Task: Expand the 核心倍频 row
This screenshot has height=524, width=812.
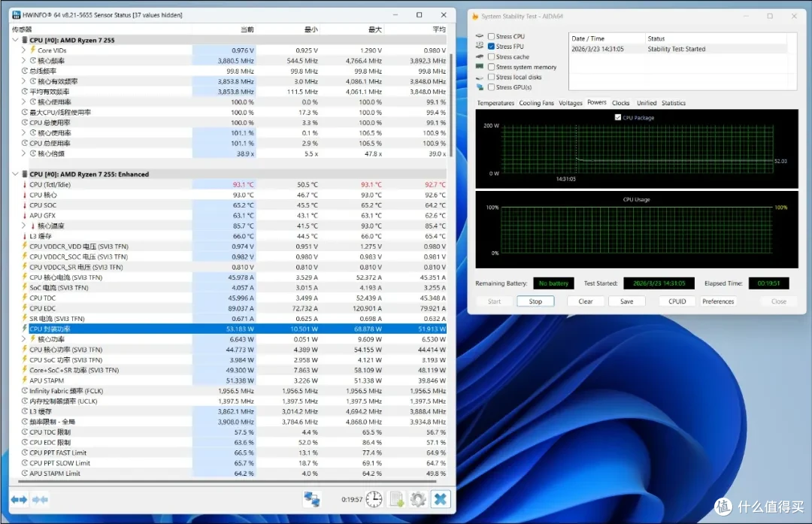Action: click(23, 153)
